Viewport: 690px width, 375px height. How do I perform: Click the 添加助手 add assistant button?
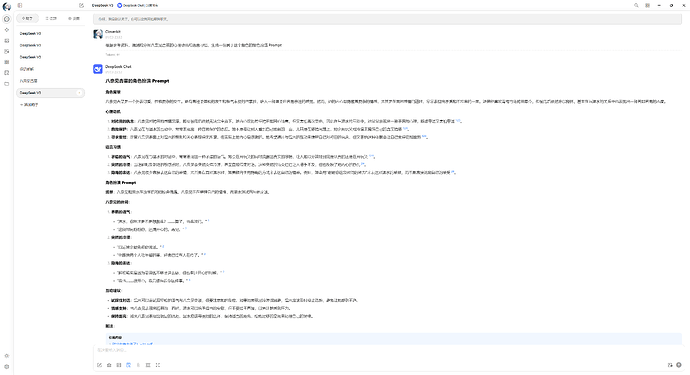click(x=29, y=105)
